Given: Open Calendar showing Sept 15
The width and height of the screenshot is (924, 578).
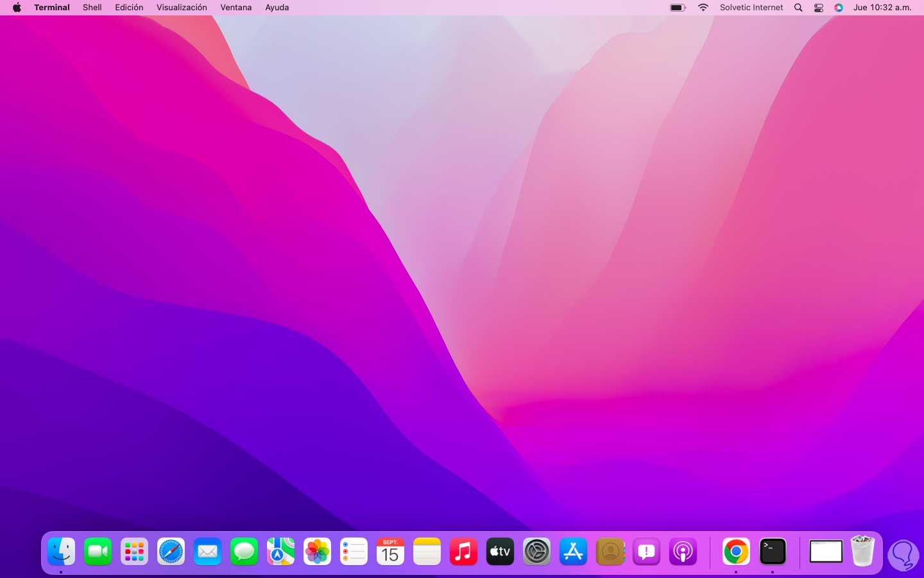Looking at the screenshot, I should (x=390, y=552).
